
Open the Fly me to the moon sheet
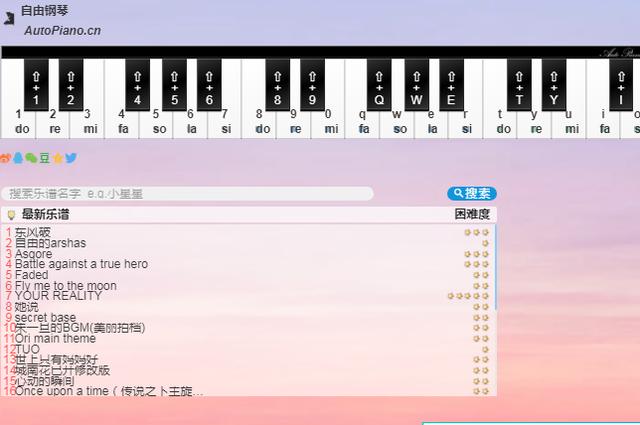[x=65, y=286]
